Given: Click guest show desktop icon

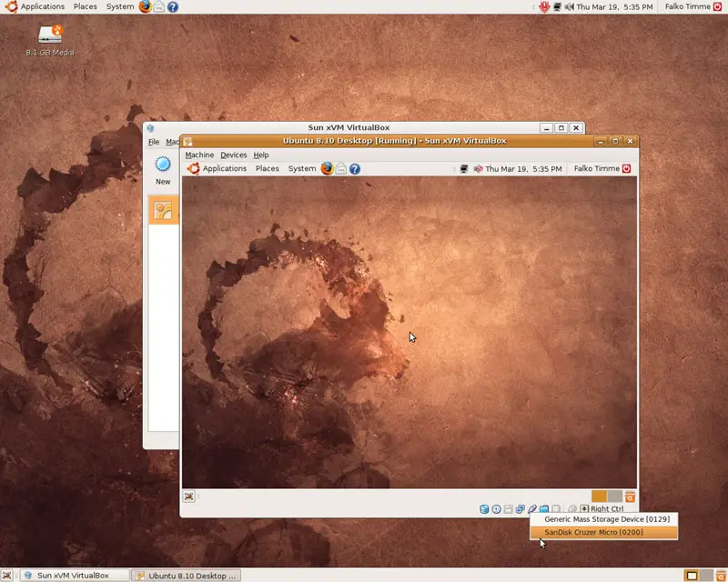Looking at the screenshot, I should pos(189,497).
